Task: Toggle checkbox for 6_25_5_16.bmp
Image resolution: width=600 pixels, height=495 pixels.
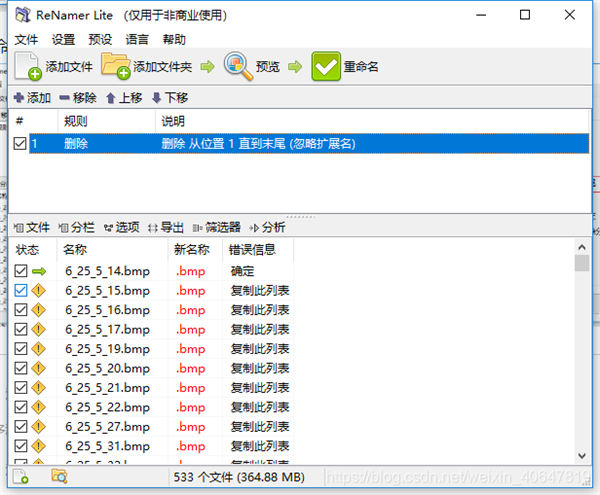Action: pos(21,310)
